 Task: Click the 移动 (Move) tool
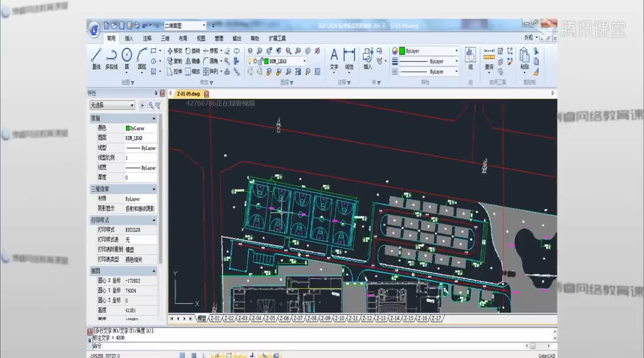click(175, 51)
